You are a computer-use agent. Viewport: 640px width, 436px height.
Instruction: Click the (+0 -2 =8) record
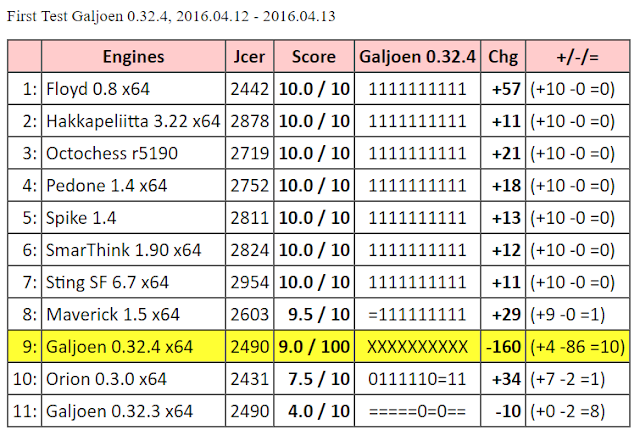(567, 412)
